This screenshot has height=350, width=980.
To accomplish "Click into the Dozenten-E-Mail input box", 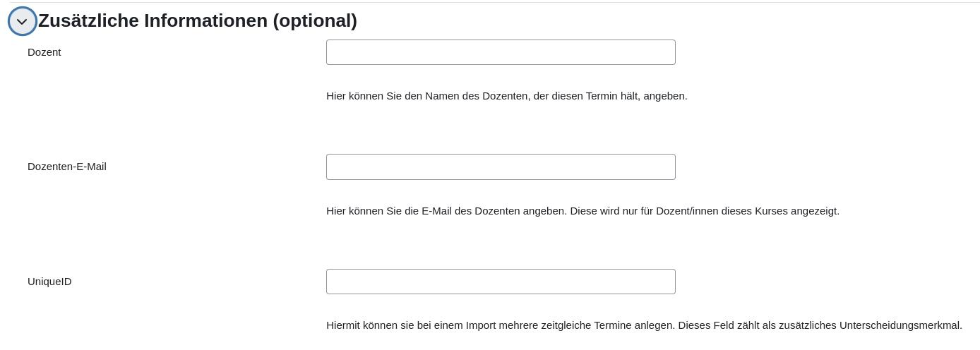I will (x=500, y=167).
